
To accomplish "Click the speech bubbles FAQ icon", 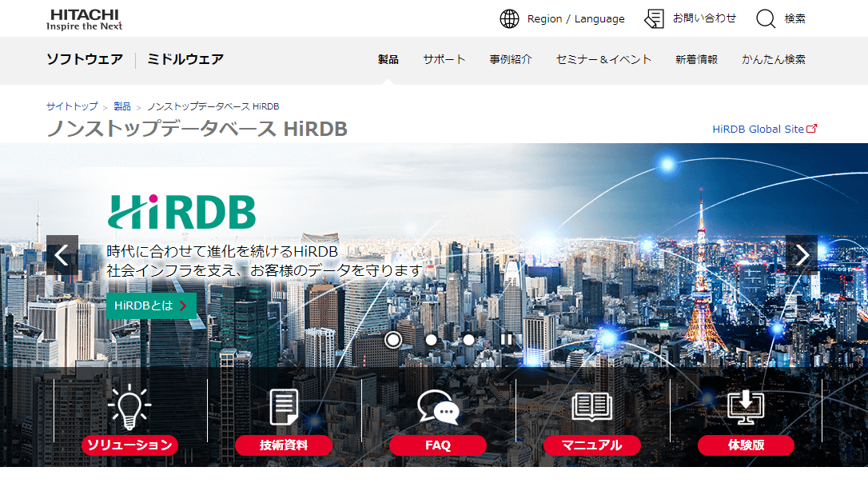I will pyautogui.click(x=438, y=407).
